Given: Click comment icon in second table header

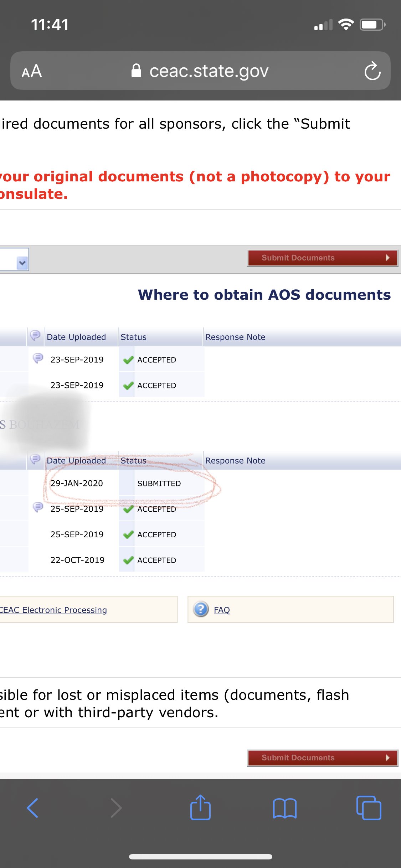Looking at the screenshot, I should point(35,459).
